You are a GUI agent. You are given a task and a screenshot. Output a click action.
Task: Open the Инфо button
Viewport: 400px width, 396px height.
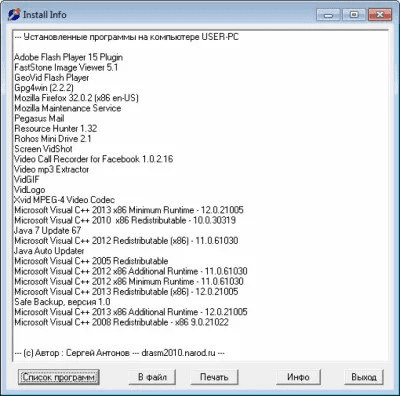click(x=298, y=377)
